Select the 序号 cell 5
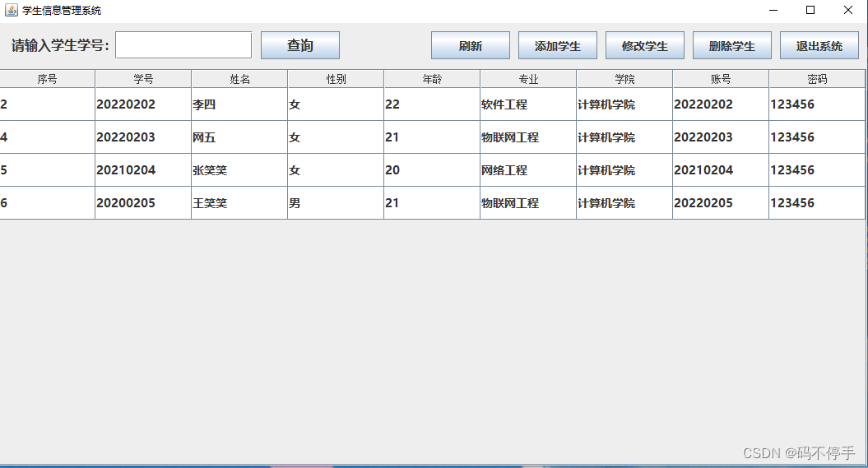The height and width of the screenshot is (468, 868). (47, 169)
